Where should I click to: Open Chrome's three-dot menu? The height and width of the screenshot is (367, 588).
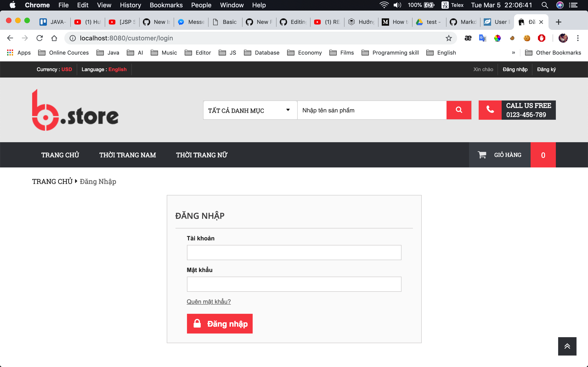578,38
